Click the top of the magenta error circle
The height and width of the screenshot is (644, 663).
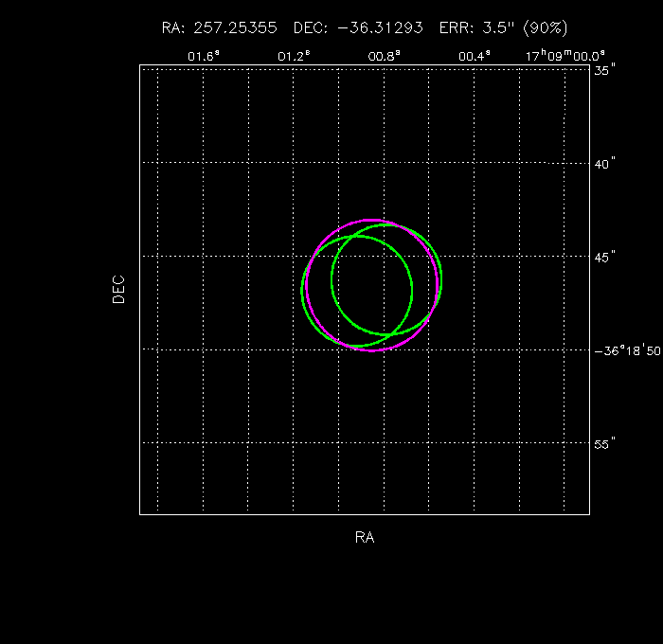[372, 218]
